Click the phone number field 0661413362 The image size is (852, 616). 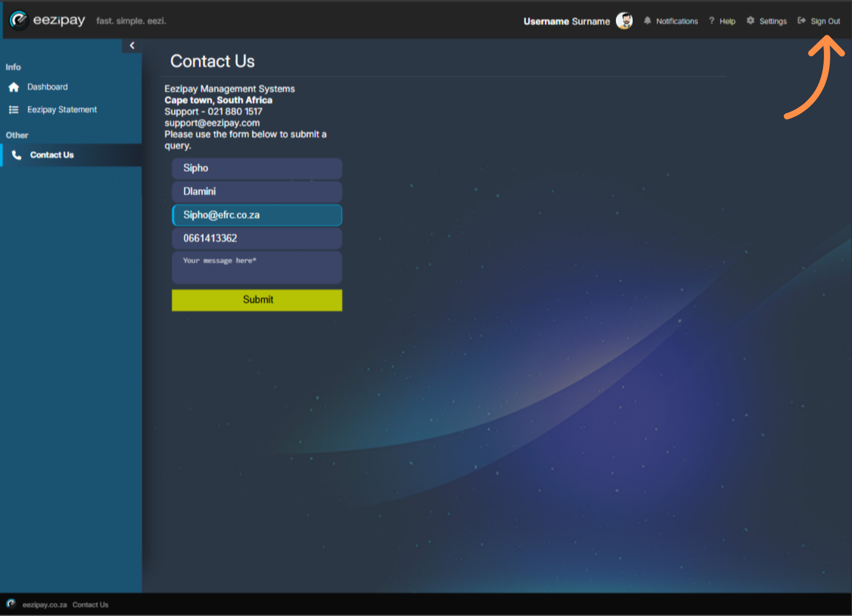point(257,239)
